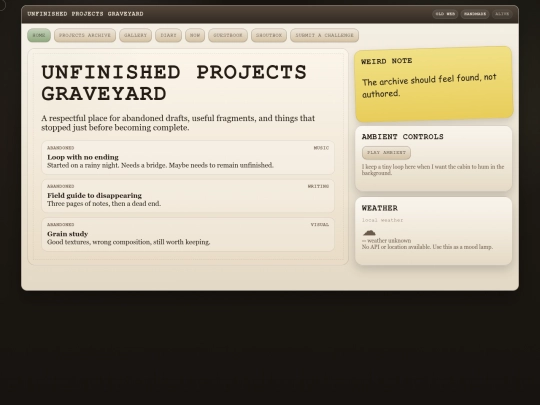Viewport: 540px width, 405px height.
Task: Open the 'Loop with no ending' project card
Action: tap(188, 157)
